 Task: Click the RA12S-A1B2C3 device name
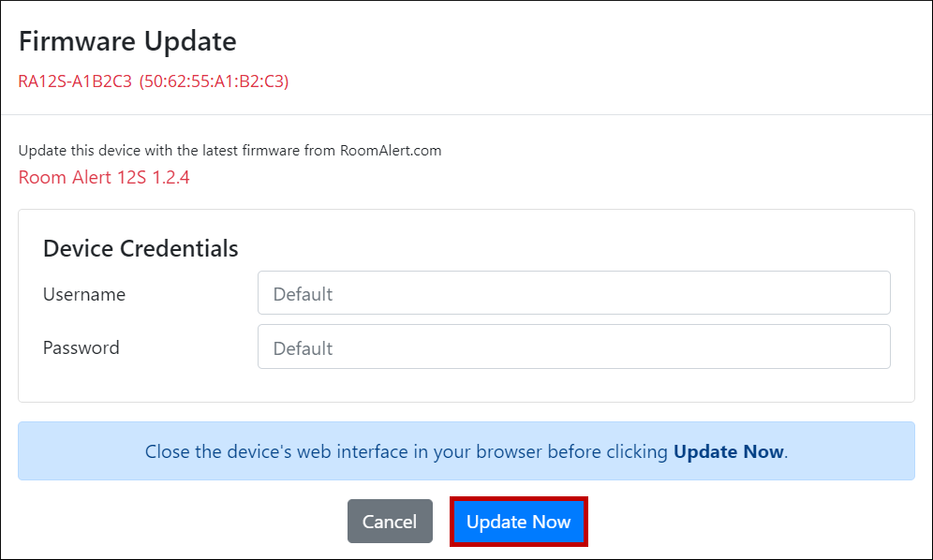pos(75,81)
